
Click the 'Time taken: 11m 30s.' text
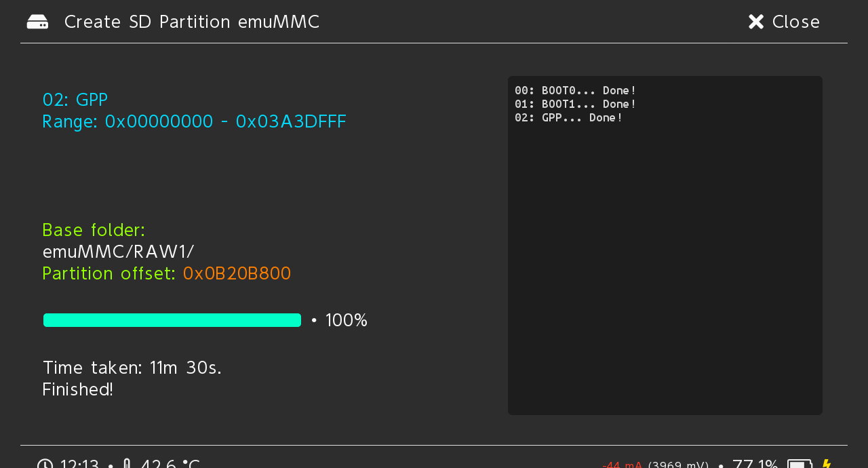132,368
